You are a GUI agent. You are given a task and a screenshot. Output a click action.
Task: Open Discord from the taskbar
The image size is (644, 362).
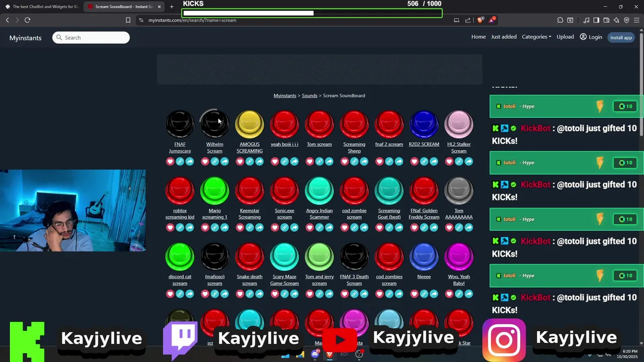315,354
